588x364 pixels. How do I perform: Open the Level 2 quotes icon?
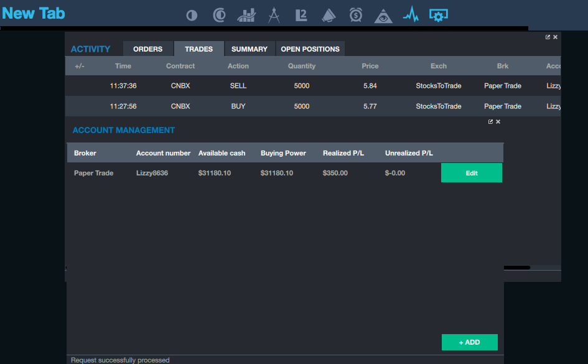tap(301, 15)
